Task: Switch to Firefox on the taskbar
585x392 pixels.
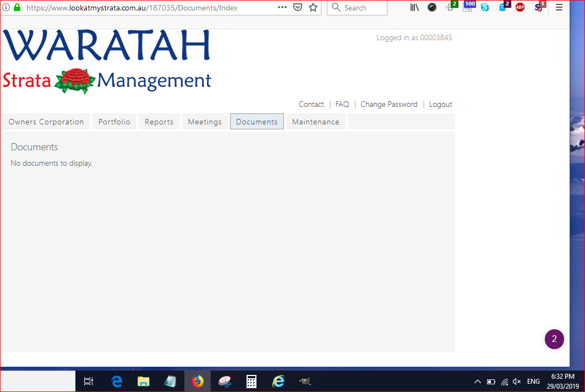Action: tap(198, 381)
